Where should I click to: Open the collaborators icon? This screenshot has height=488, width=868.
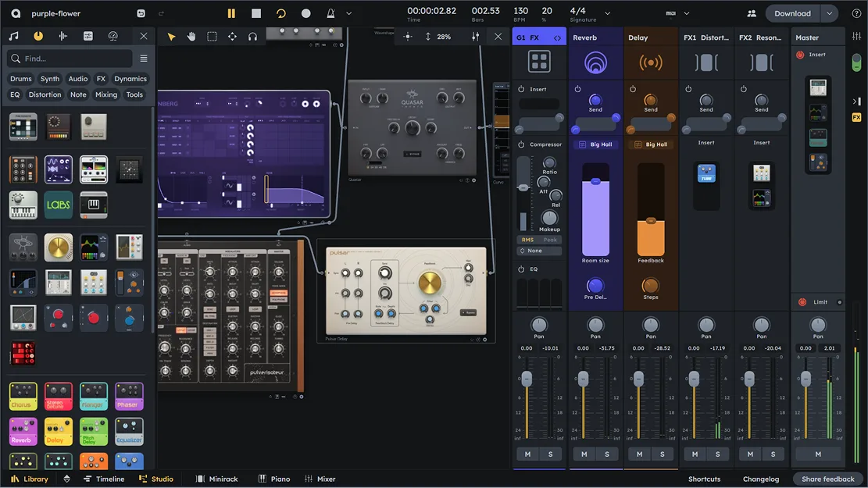point(752,13)
